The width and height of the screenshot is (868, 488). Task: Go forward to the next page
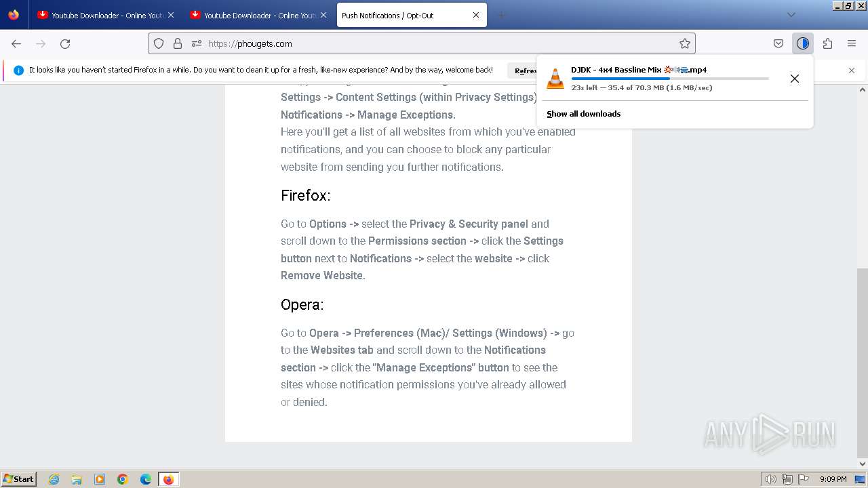tap(41, 43)
